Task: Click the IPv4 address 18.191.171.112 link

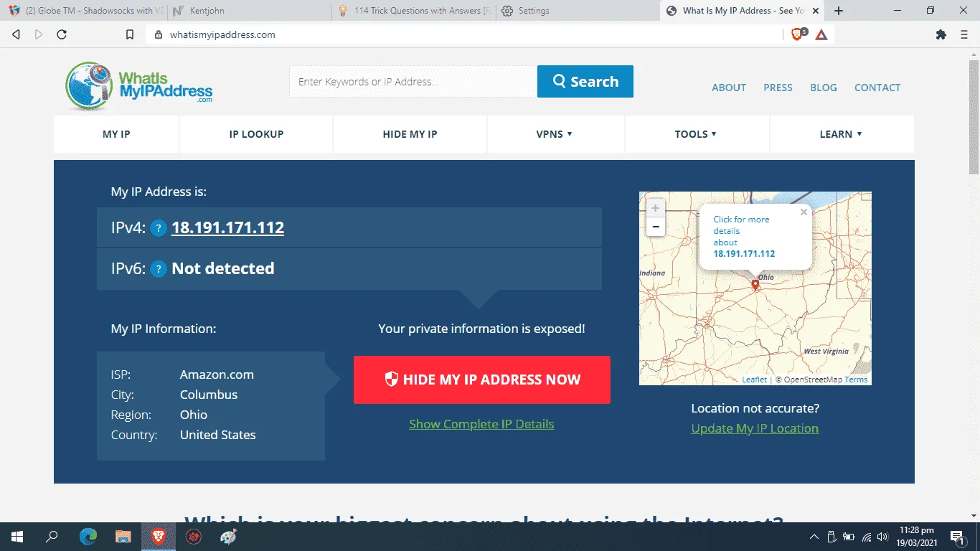Action: (x=227, y=228)
